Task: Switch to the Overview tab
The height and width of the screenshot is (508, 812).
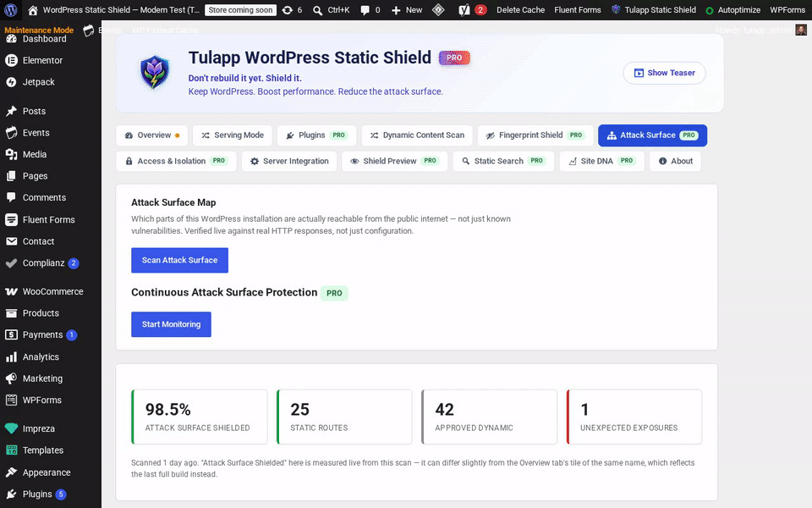Action: pyautogui.click(x=152, y=135)
